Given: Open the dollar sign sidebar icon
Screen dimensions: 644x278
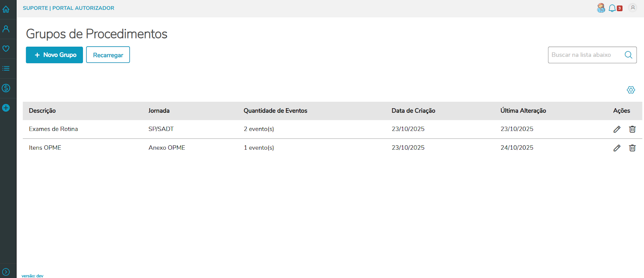Looking at the screenshot, I should [6, 88].
